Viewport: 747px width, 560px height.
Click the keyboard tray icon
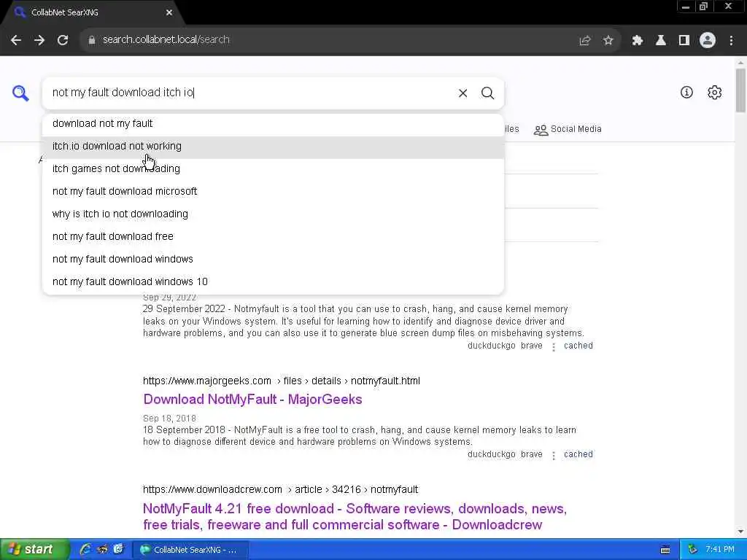click(x=665, y=550)
